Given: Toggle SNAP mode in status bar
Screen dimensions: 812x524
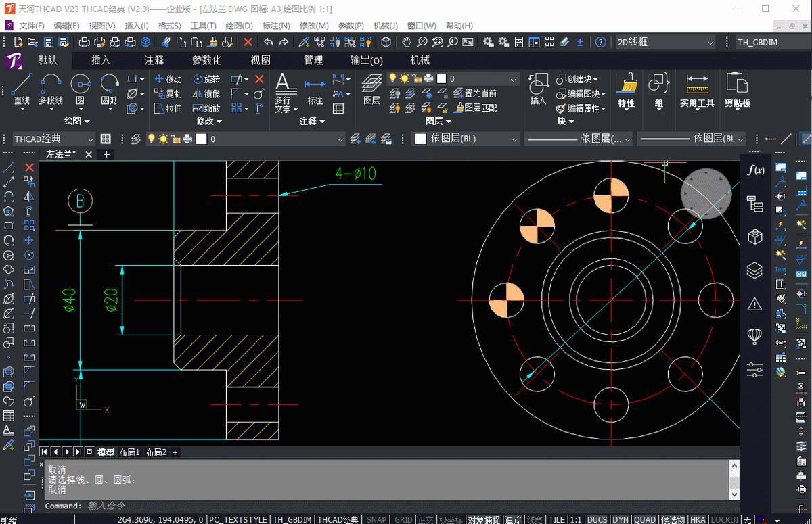Looking at the screenshot, I should 376,519.
